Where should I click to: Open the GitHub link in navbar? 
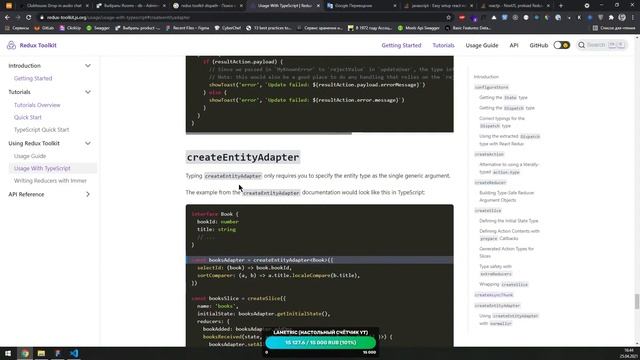[x=538, y=45]
